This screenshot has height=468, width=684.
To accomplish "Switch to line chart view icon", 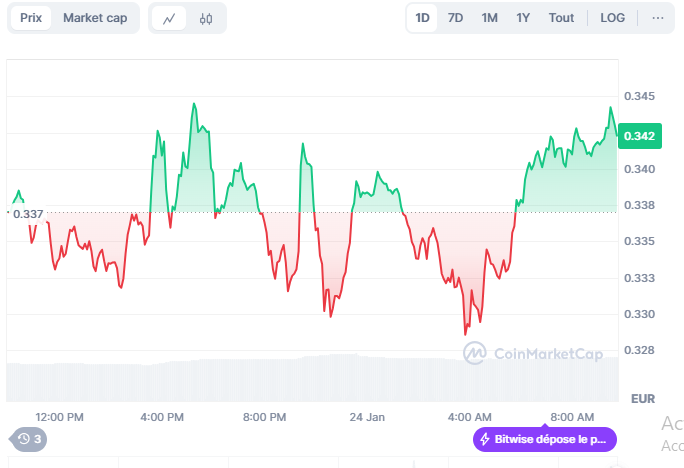I will coord(169,18).
